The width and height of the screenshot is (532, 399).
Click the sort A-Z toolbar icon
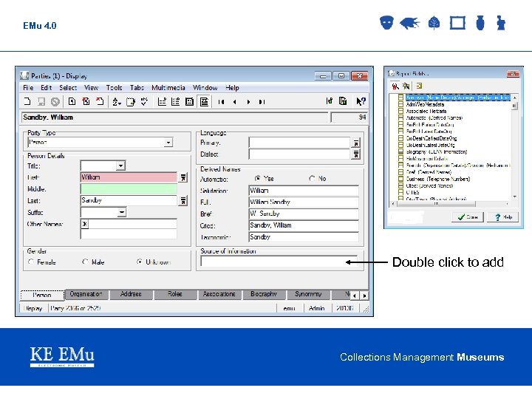(x=117, y=101)
